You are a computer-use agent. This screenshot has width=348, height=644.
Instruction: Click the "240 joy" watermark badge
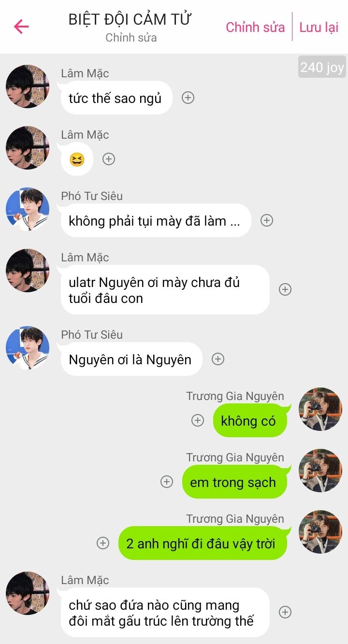(322, 67)
